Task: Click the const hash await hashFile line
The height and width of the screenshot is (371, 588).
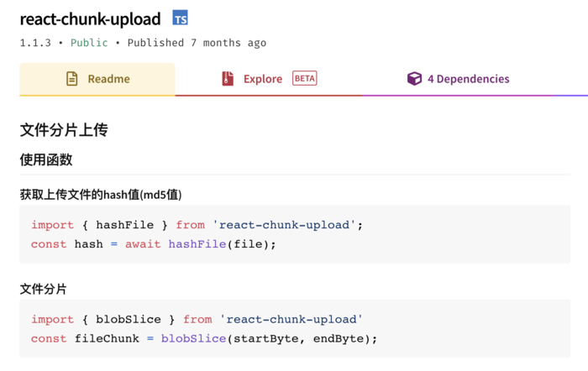Action: point(154,244)
